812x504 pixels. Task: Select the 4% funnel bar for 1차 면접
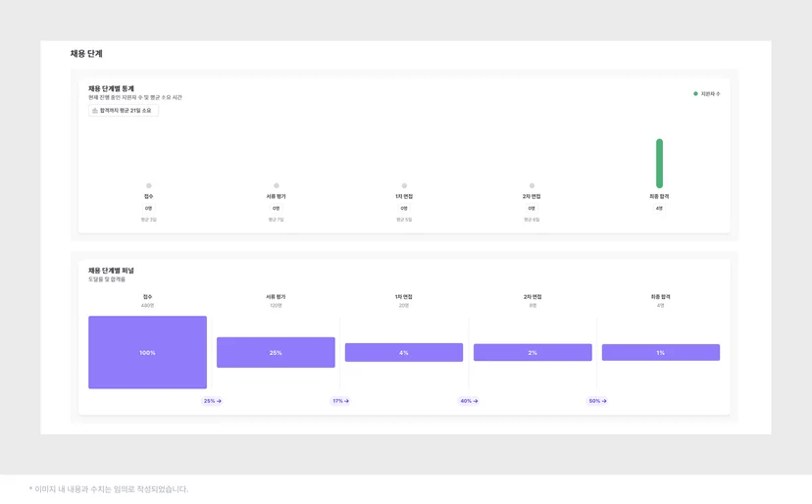point(404,352)
